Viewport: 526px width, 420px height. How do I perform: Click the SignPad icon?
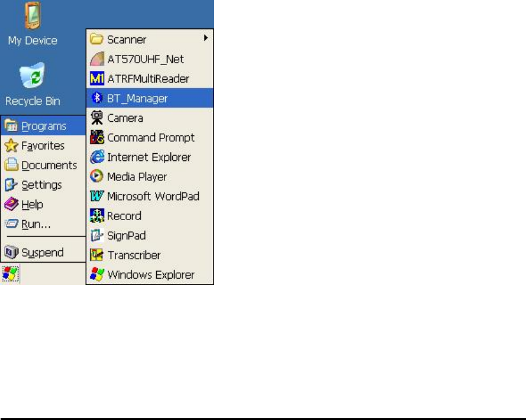pos(97,235)
